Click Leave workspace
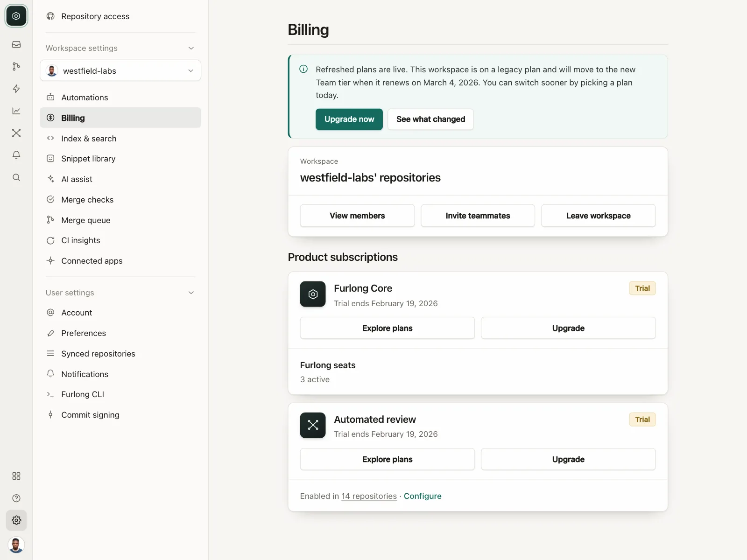 coord(599,216)
